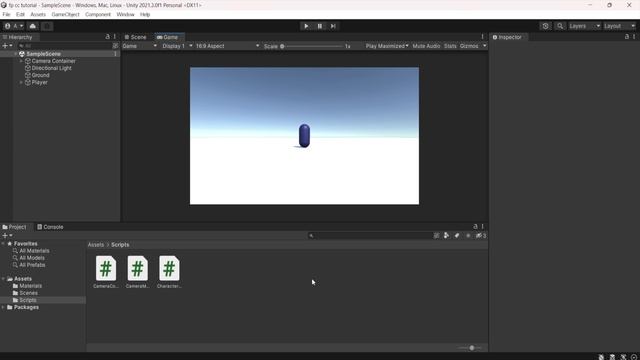Expand the Player object
The width and height of the screenshot is (640, 360).
pos(21,82)
